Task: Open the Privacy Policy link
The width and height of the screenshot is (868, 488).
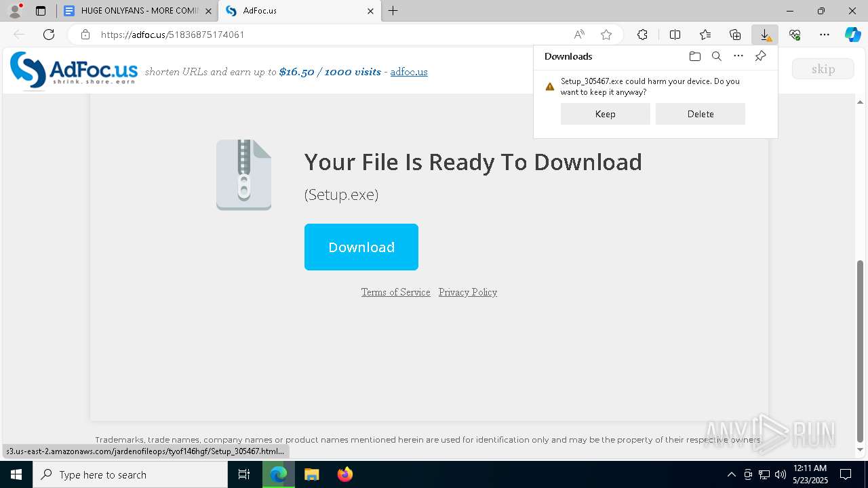Action: click(468, 292)
